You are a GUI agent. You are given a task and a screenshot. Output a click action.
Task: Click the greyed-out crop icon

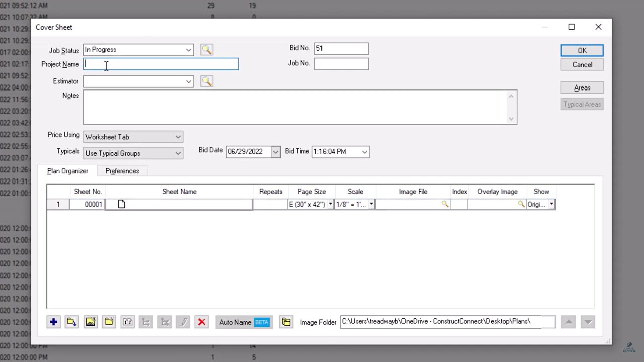[146, 322]
